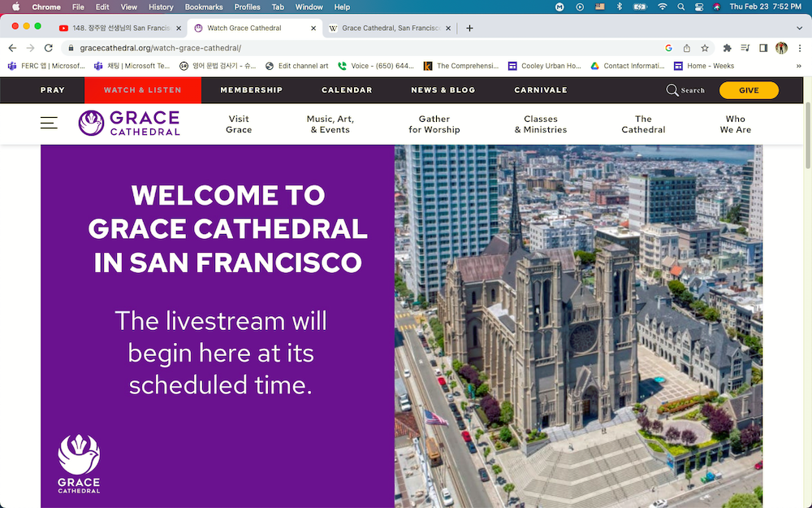This screenshot has height=508, width=812.
Task: Open CARNIVALE in the top navigation
Action: tap(541, 90)
